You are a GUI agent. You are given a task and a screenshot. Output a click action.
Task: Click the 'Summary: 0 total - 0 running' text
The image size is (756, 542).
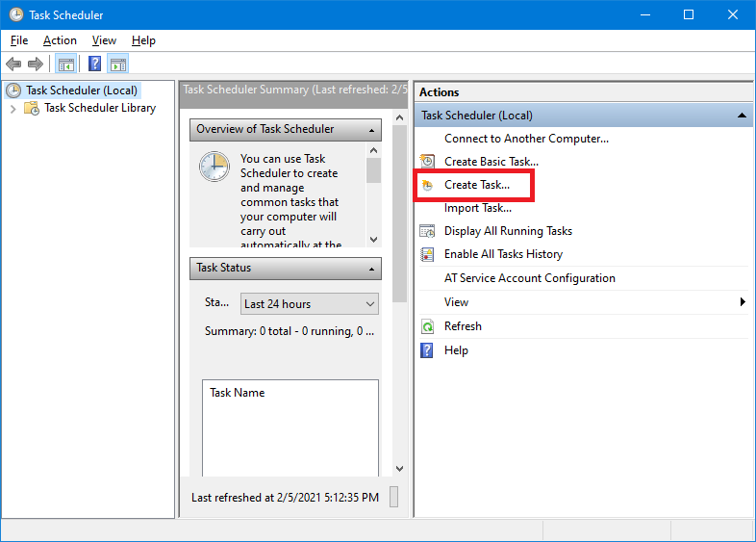290,331
